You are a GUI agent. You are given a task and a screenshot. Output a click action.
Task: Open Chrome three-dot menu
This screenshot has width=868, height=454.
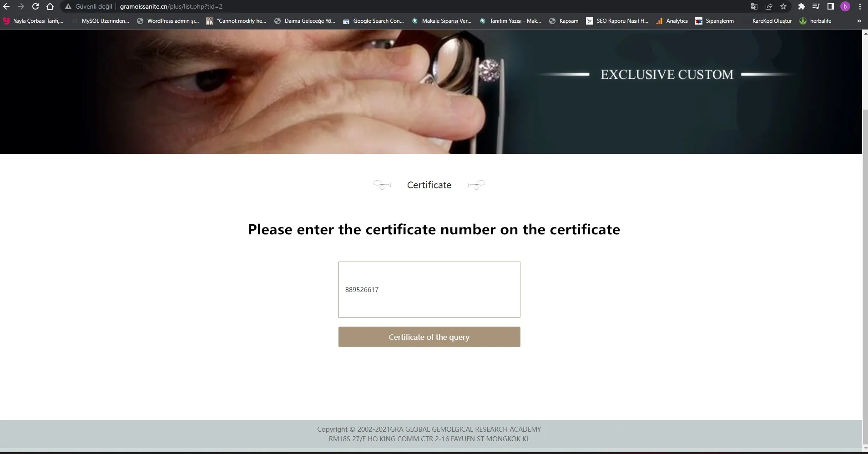(x=860, y=6)
